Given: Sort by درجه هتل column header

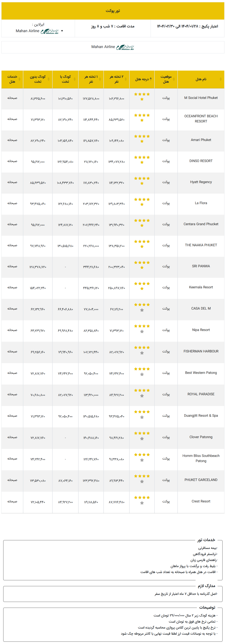Looking at the screenshot, I should coord(142,79).
